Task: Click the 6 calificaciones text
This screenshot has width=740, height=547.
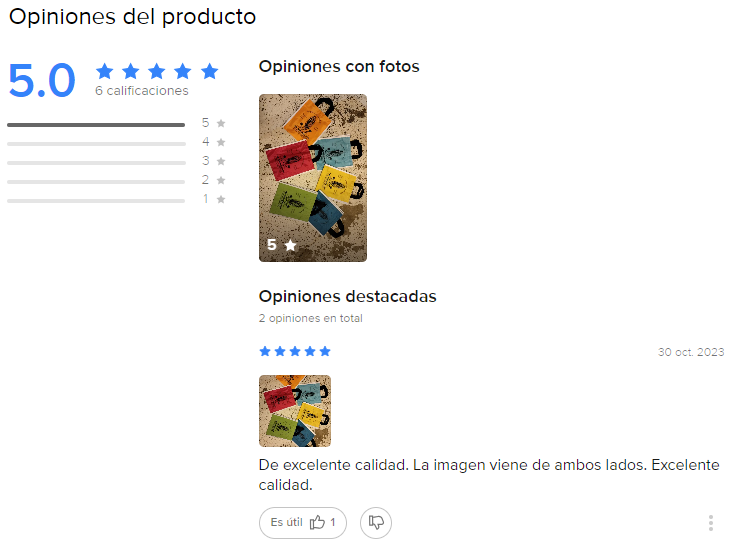Action: pos(141,91)
